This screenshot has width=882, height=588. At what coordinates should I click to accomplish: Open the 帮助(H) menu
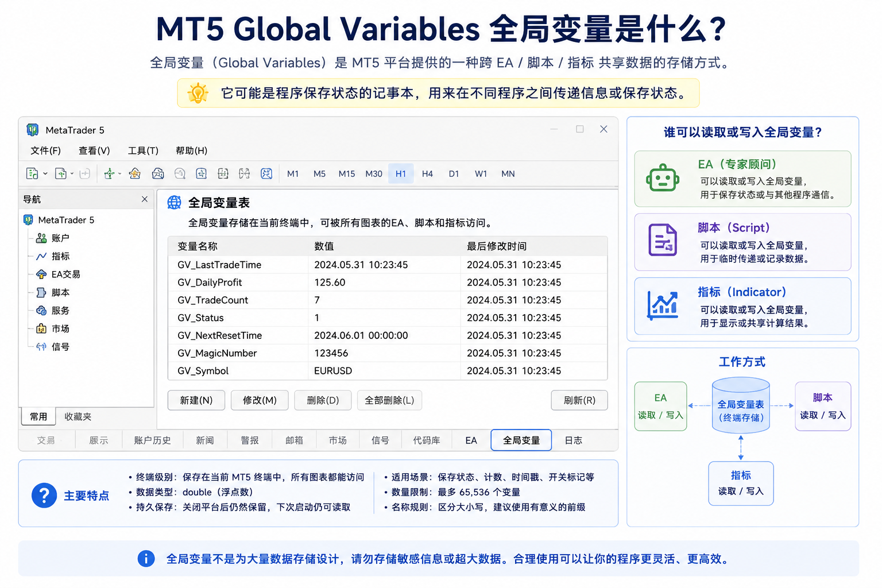point(191,150)
